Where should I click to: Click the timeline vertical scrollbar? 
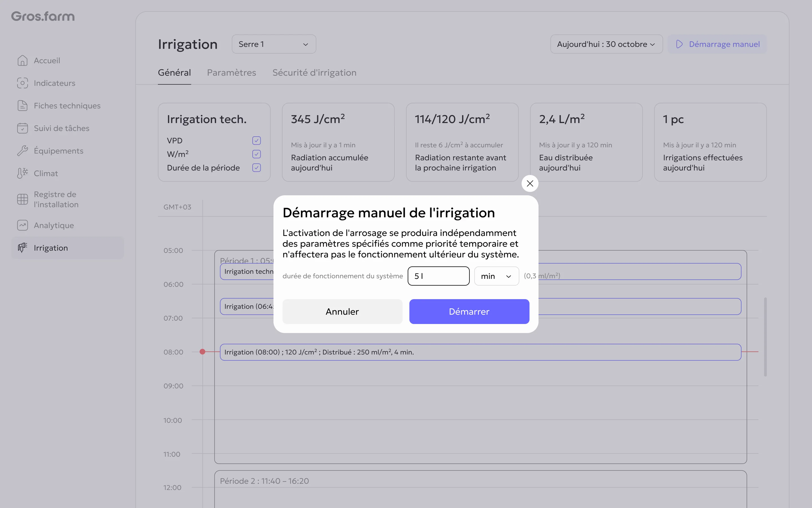765,337
